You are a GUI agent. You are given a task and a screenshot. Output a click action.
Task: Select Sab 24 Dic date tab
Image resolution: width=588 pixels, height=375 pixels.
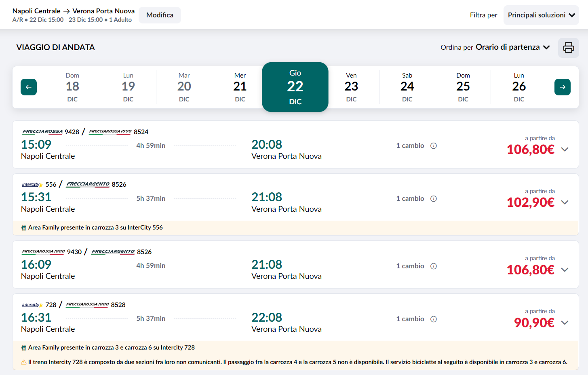coord(407,87)
